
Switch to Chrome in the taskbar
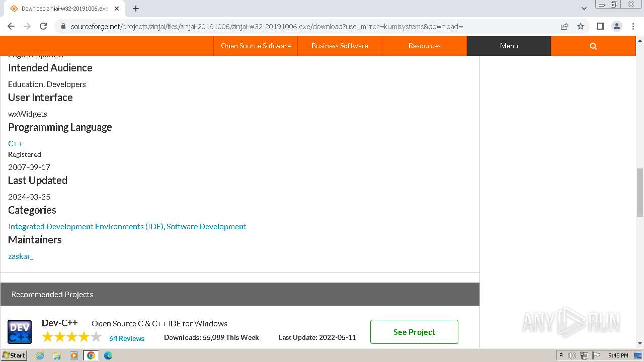pos(91,355)
